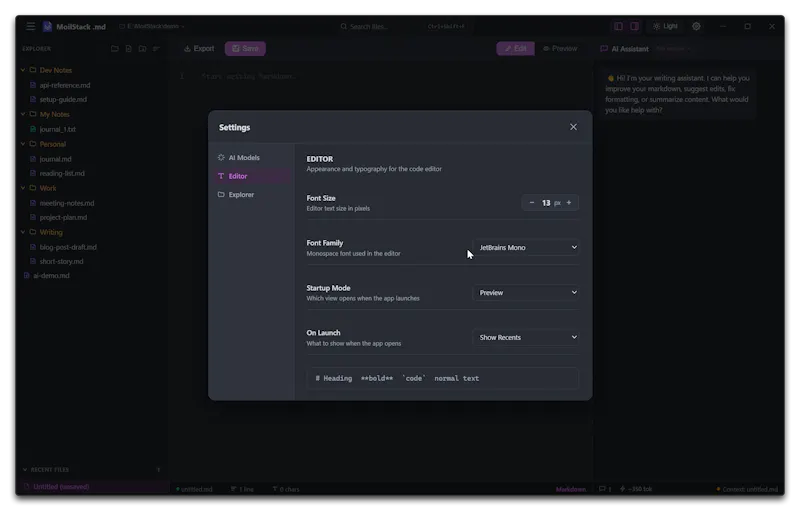The height and width of the screenshot is (511, 800).
Task: Open project-plan.md file
Action: pos(63,217)
